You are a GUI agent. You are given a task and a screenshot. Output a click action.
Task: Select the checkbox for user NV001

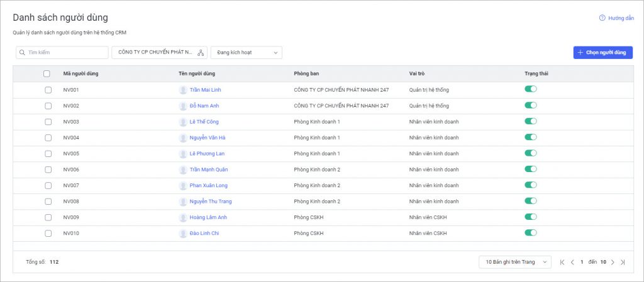pyautogui.click(x=48, y=90)
